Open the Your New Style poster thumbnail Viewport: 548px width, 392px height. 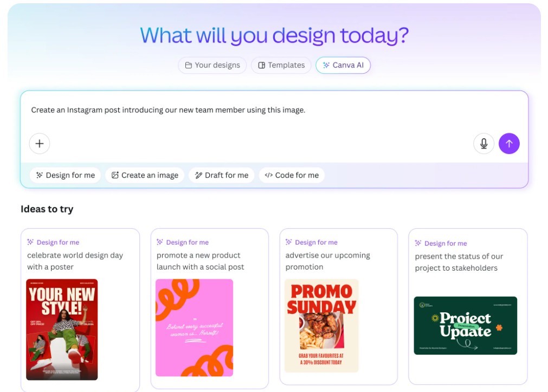click(62, 329)
